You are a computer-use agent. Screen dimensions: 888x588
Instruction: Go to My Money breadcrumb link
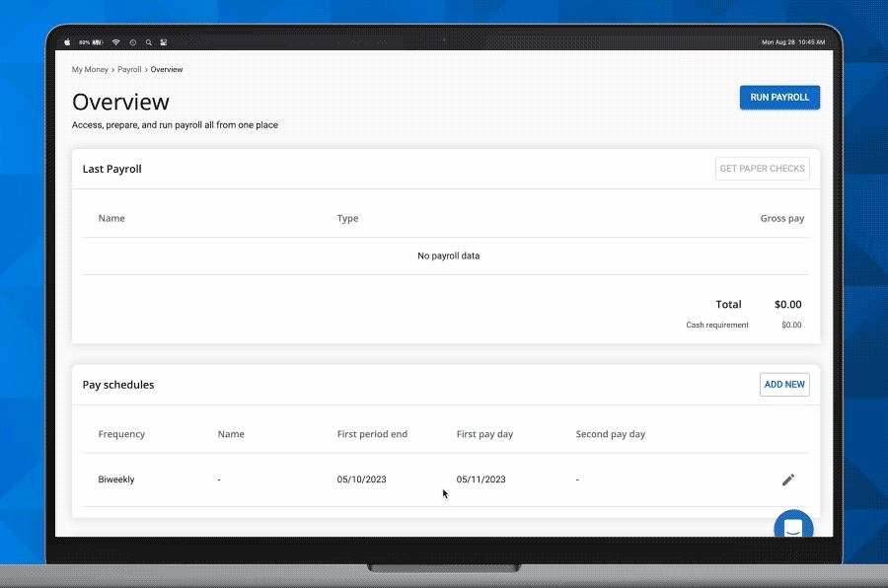click(x=90, y=70)
